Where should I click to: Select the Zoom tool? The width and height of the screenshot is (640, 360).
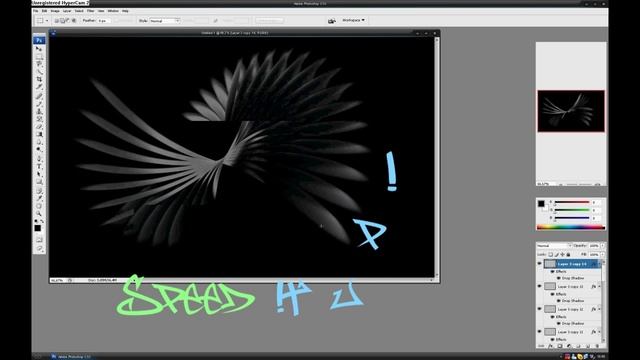[x=39, y=213]
